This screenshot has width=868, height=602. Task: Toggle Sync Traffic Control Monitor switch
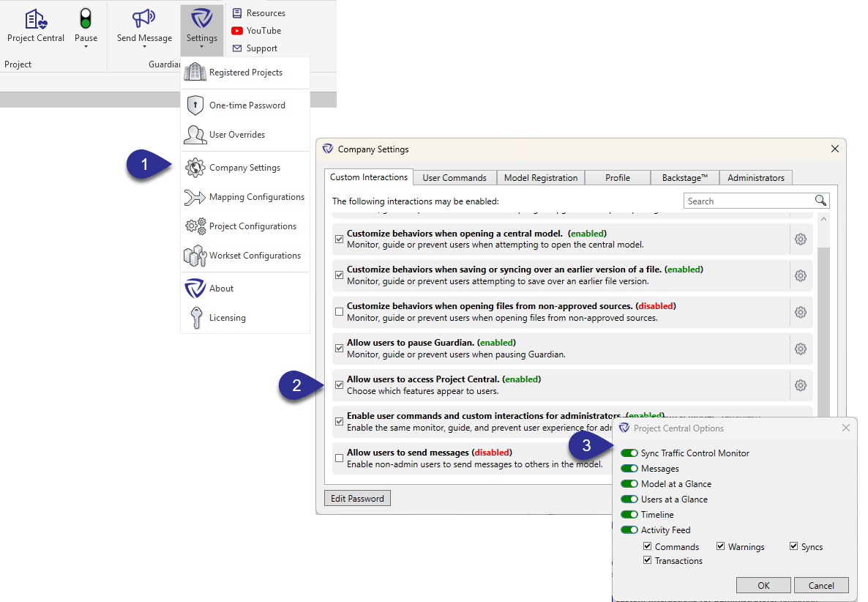(629, 453)
